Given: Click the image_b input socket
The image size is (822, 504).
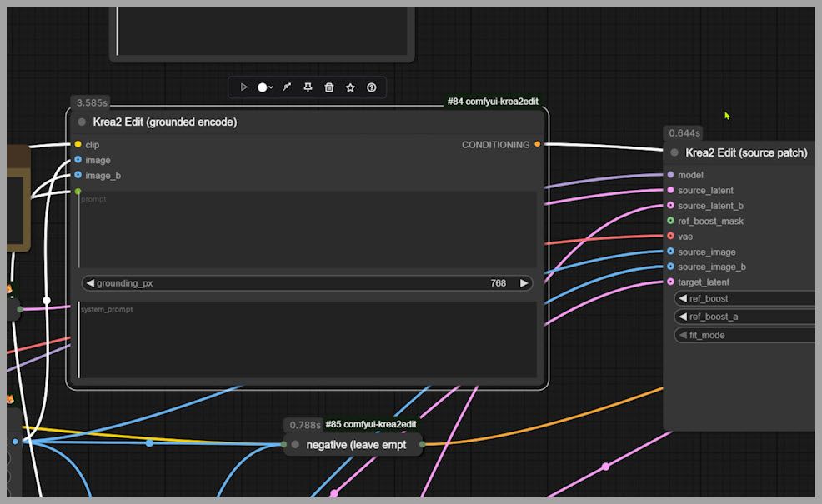Looking at the screenshot, I should [78, 175].
